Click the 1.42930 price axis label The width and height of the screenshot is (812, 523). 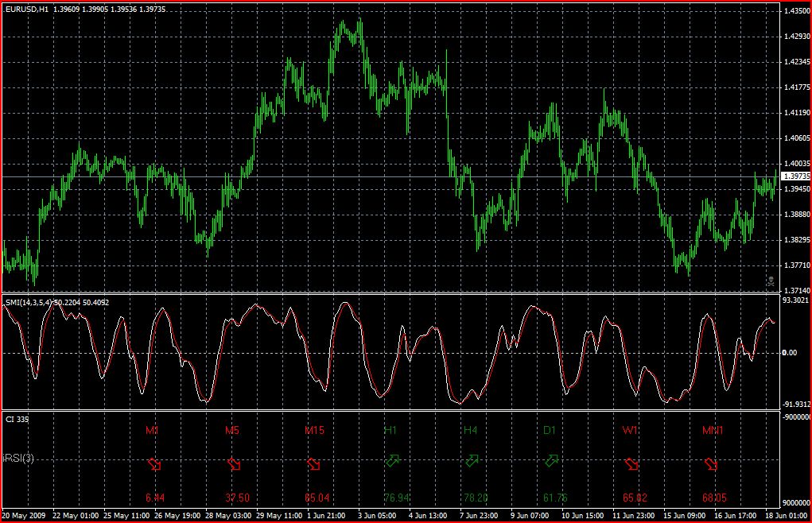pos(797,37)
